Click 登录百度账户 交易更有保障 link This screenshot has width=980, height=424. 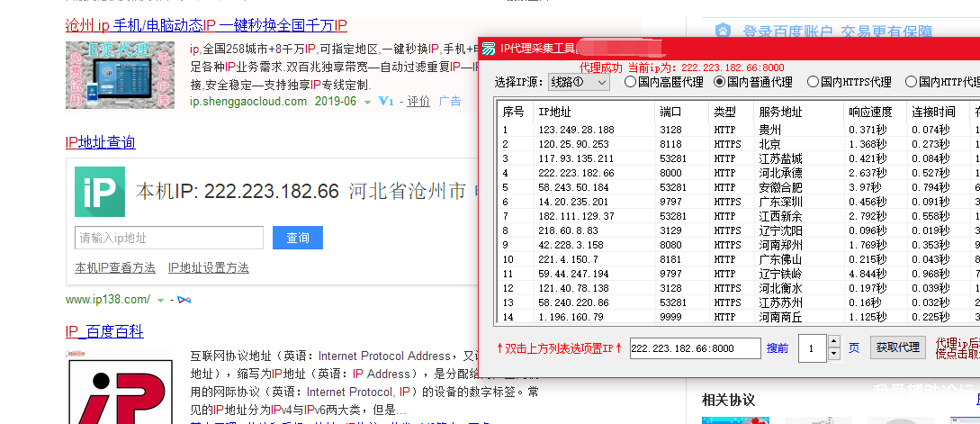(x=838, y=31)
